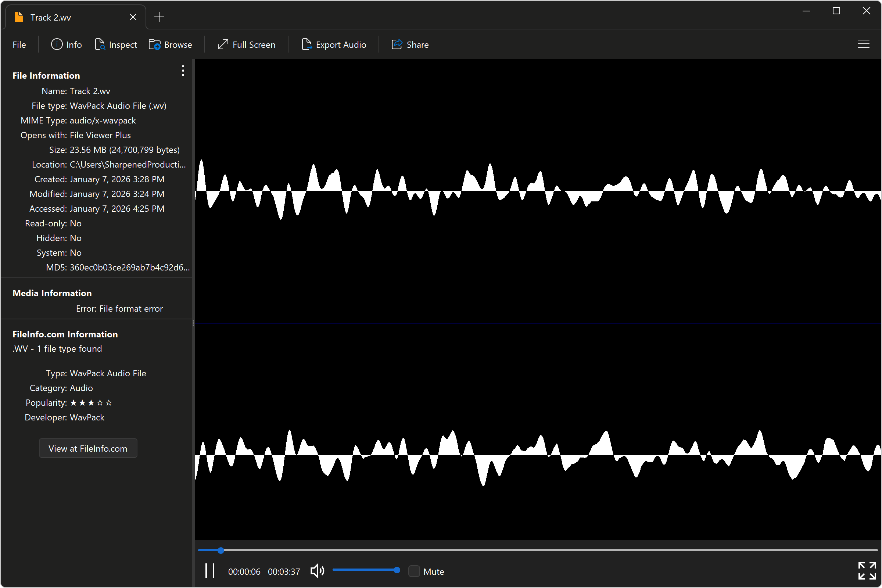
Task: Click the Inspect file tool
Action: [x=116, y=44]
